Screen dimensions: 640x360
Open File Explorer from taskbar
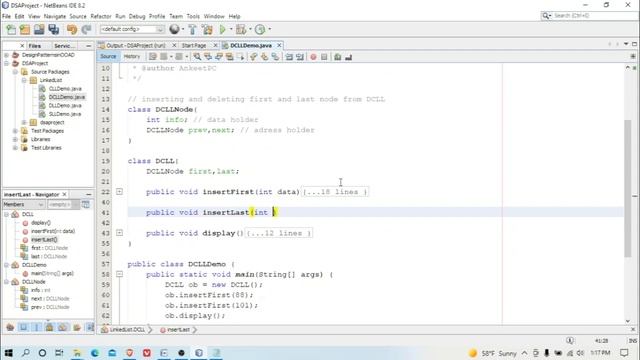tap(77, 353)
